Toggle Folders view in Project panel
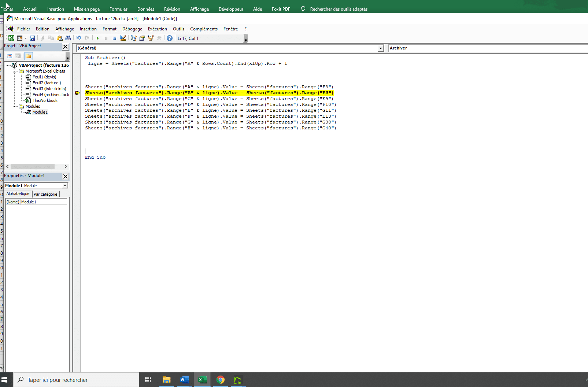The height and width of the screenshot is (387, 588). point(29,56)
